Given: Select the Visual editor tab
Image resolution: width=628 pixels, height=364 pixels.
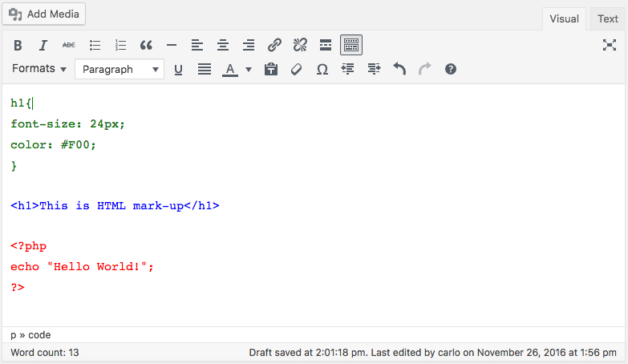Looking at the screenshot, I should (564, 18).
